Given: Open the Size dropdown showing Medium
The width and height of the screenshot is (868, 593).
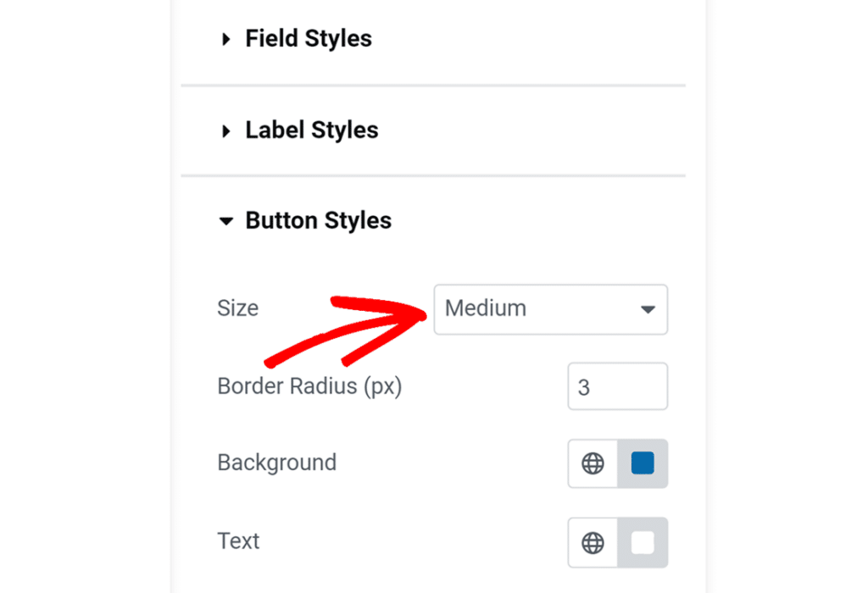Looking at the screenshot, I should [550, 309].
